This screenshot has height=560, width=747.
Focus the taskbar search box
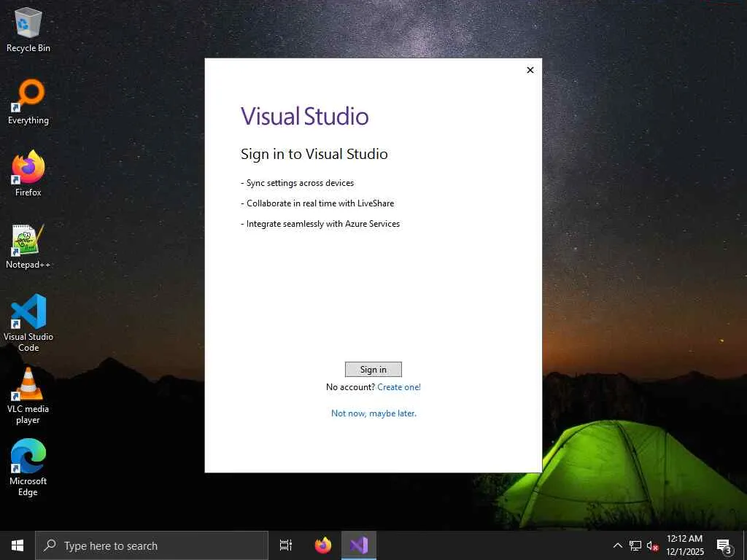tap(152, 545)
